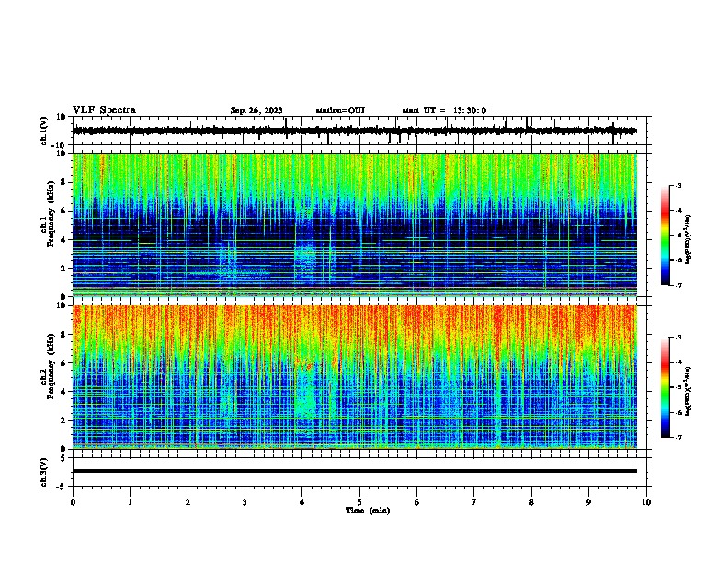The image size is (728, 563).
Task: Click the "-5" tick label on ch.3(V) axis
Action: point(61,487)
